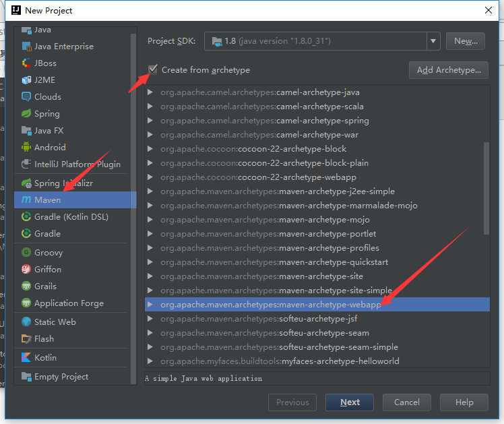This screenshot has width=504, height=424.
Task: Click the Gradle (Kotlin DSL) icon
Action: click(x=27, y=216)
